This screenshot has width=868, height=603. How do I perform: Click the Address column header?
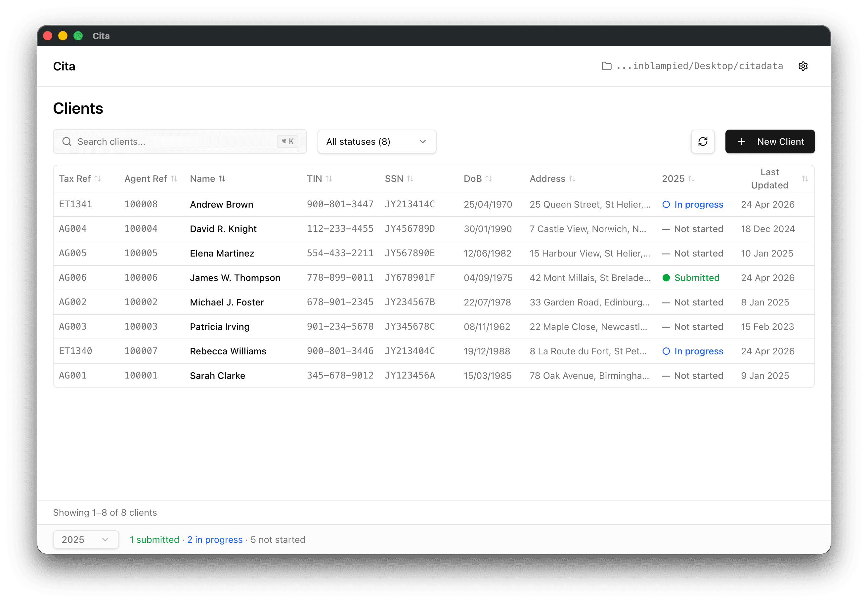547,179
